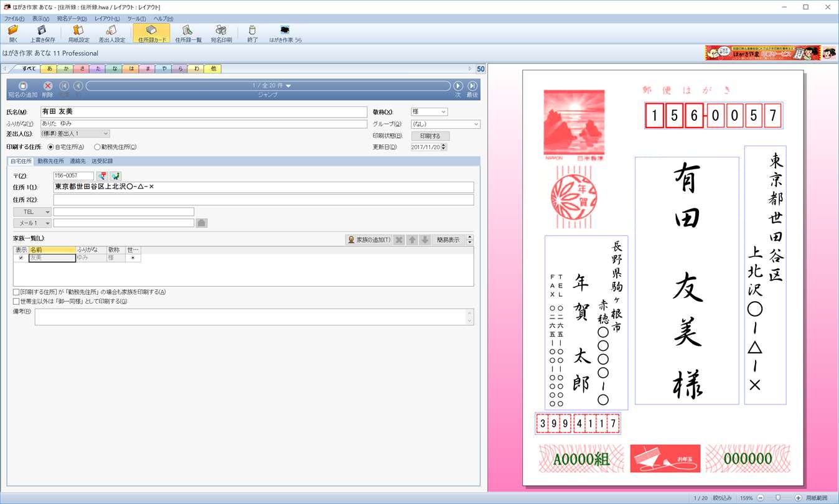Move family member down with arrow icon

pyautogui.click(x=424, y=240)
